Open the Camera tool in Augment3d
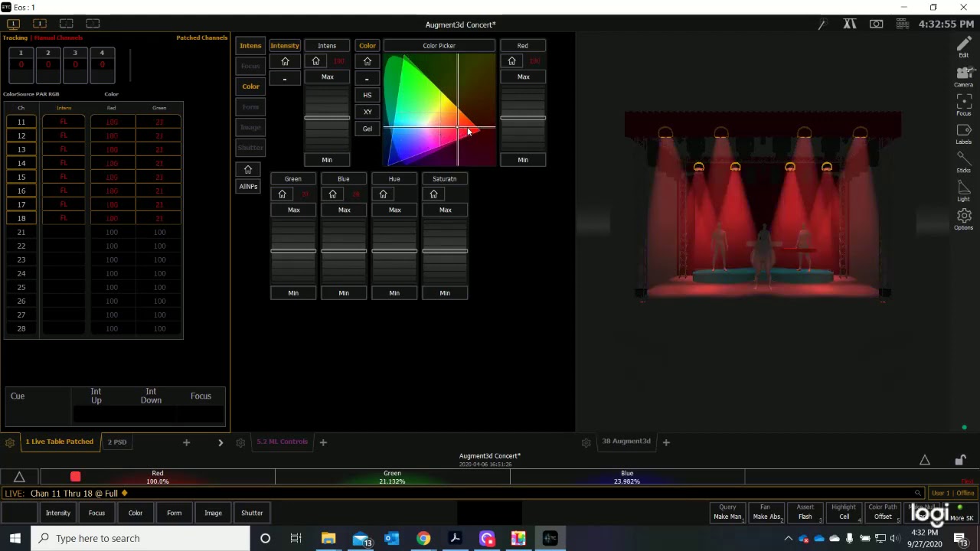The width and height of the screenshot is (980, 551). pyautogui.click(x=963, y=75)
